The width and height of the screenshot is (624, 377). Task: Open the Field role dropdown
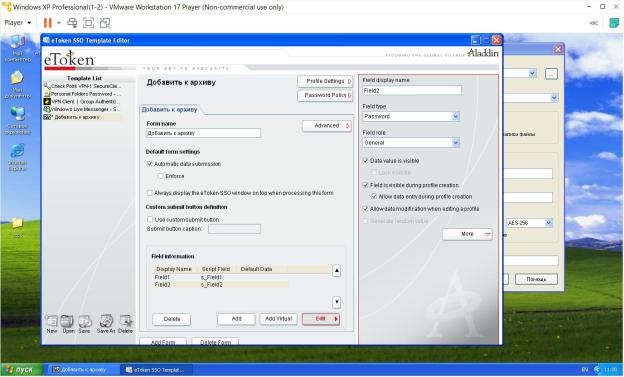[456, 143]
